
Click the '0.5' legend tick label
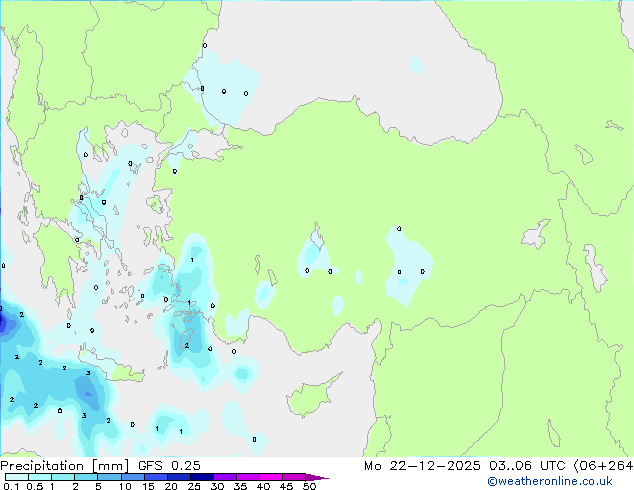[35, 486]
